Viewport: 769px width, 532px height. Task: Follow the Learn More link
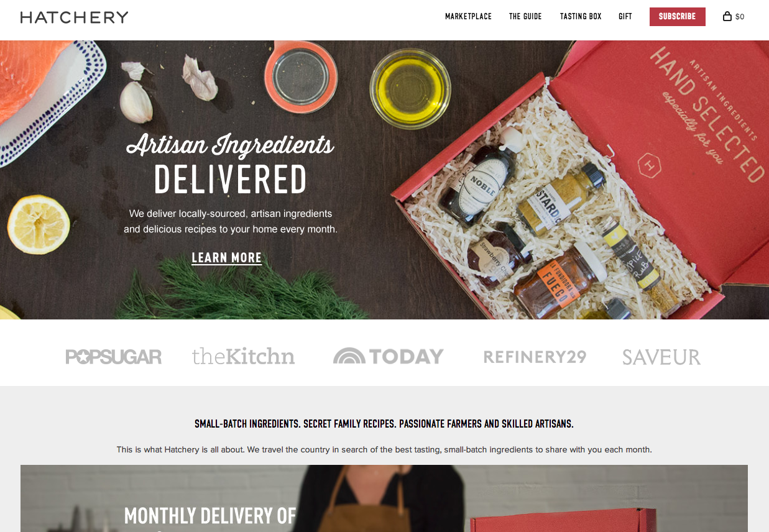(x=227, y=258)
